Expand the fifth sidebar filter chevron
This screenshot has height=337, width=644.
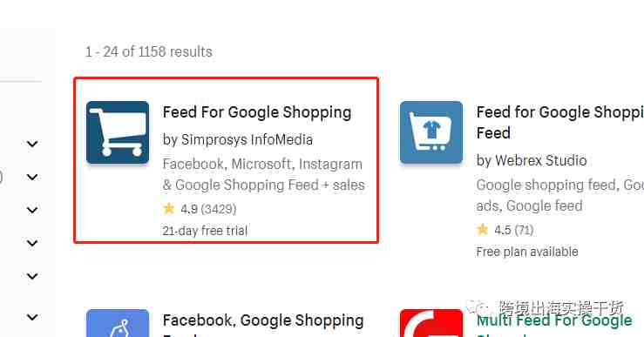point(32,276)
